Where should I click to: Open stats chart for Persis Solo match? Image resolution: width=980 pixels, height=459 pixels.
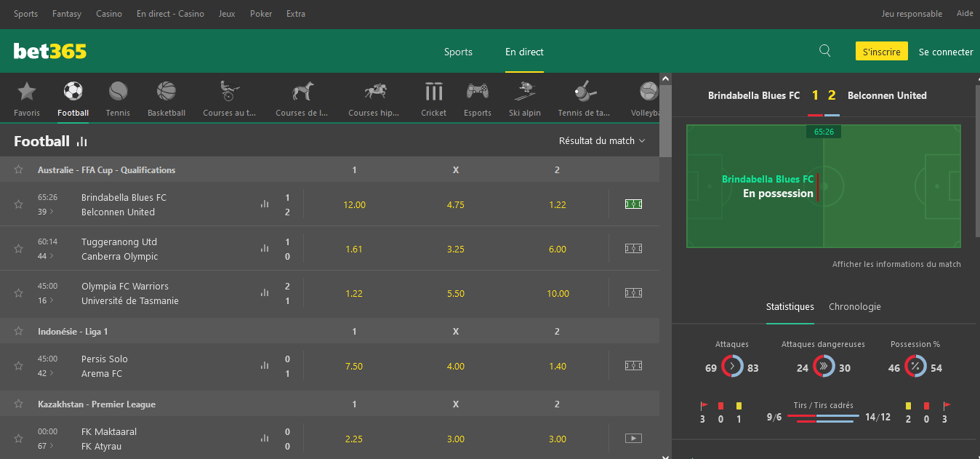(x=265, y=366)
